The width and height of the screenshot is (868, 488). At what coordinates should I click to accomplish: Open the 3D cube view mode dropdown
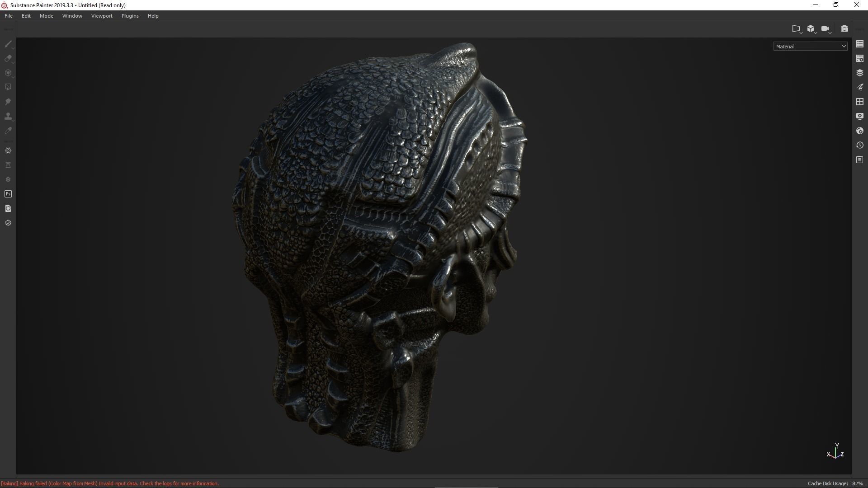811,29
